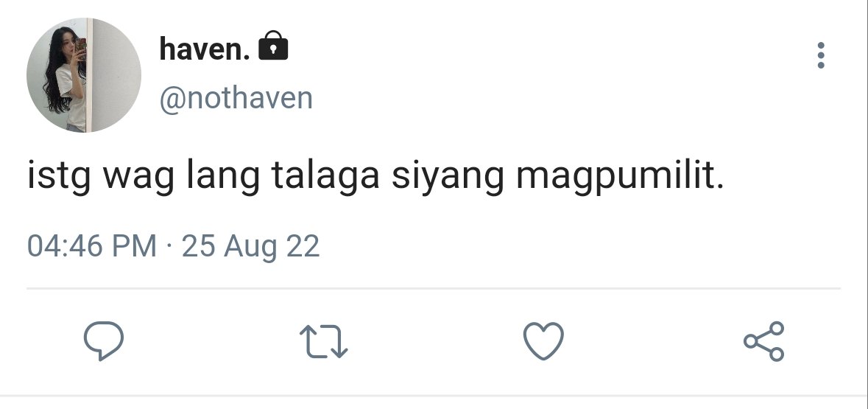Expand the tweet overflow menu at top right
The width and height of the screenshot is (868, 409).
pyautogui.click(x=820, y=55)
